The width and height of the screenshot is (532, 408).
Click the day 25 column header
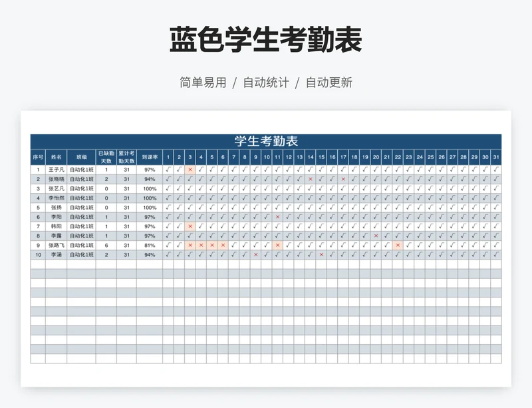[430, 157]
